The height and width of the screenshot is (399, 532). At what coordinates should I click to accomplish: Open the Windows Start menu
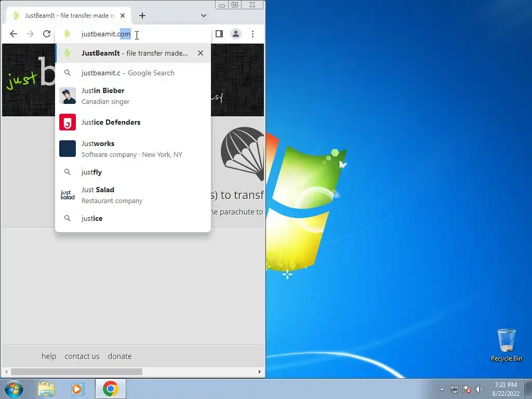click(x=14, y=389)
